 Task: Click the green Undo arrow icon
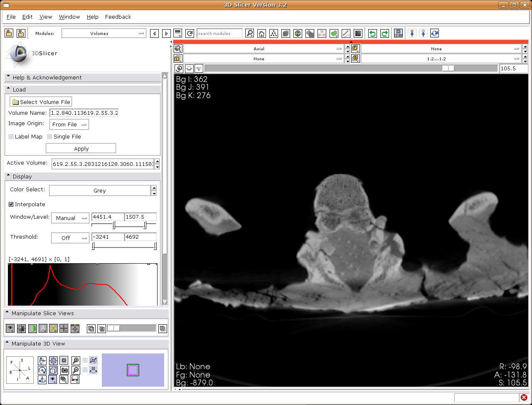(372, 33)
